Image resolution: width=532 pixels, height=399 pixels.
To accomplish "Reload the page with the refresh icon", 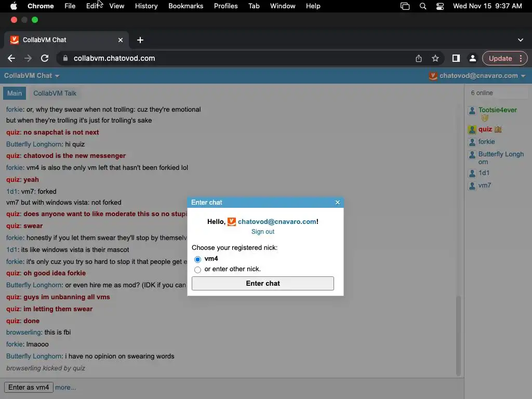I will [45, 58].
